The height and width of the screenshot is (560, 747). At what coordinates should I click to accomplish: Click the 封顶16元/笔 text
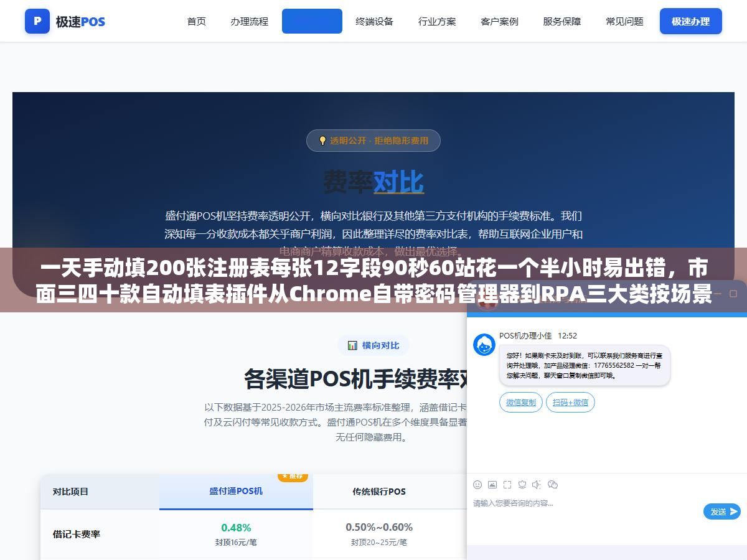tap(236, 542)
